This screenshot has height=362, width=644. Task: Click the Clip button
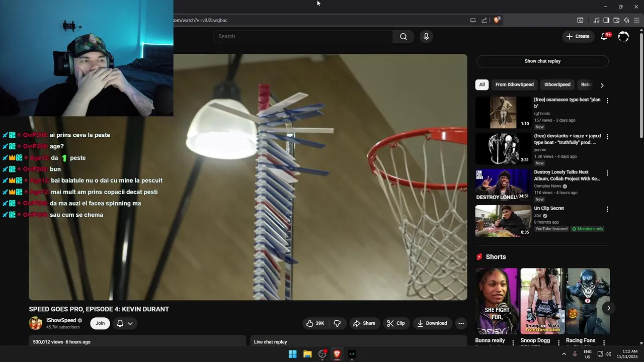(395, 323)
